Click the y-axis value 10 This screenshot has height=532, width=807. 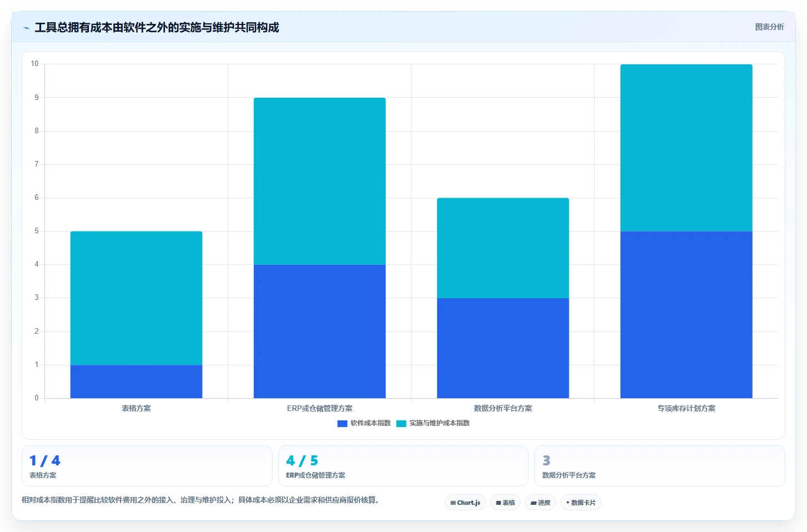click(x=34, y=64)
